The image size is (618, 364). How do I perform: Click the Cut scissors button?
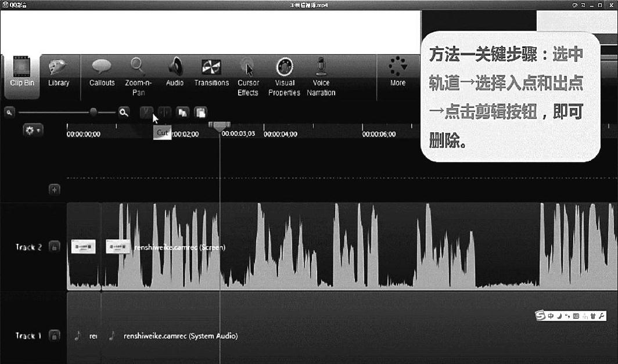148,112
